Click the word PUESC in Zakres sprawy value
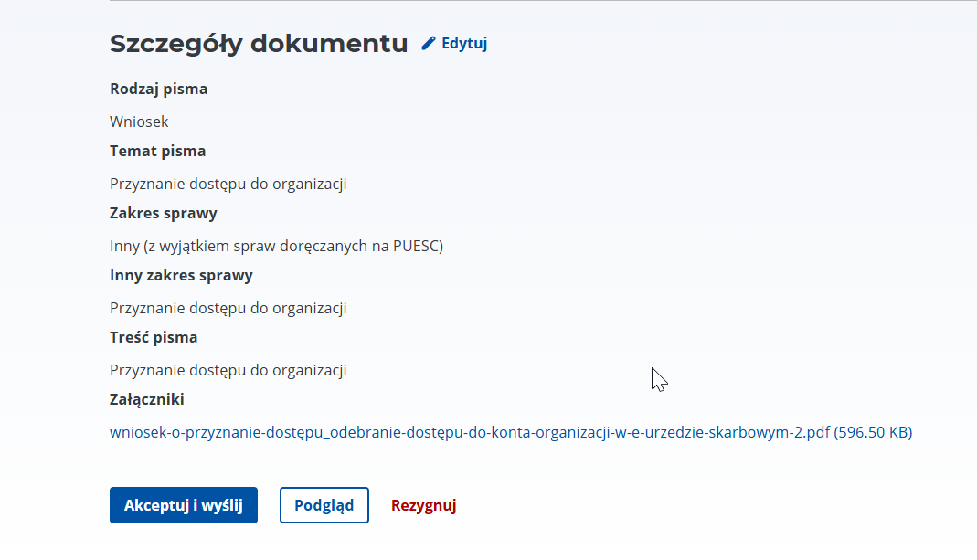The width and height of the screenshot is (977, 560). 417,246
